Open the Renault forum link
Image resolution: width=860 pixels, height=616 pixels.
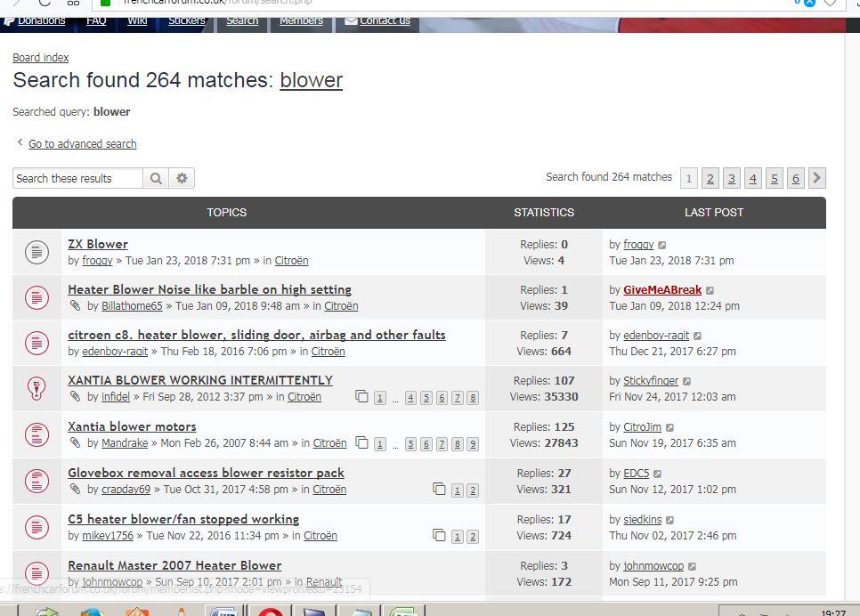point(323,581)
